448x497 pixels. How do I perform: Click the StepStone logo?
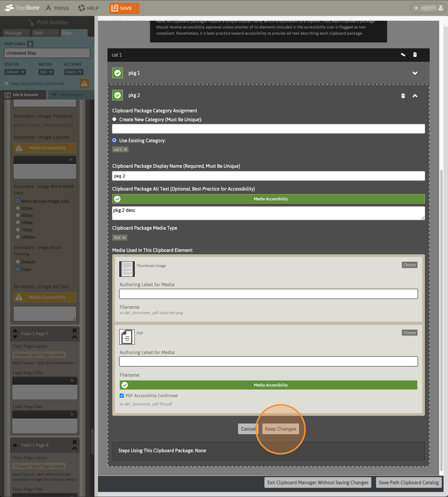pyautogui.click(x=22, y=8)
